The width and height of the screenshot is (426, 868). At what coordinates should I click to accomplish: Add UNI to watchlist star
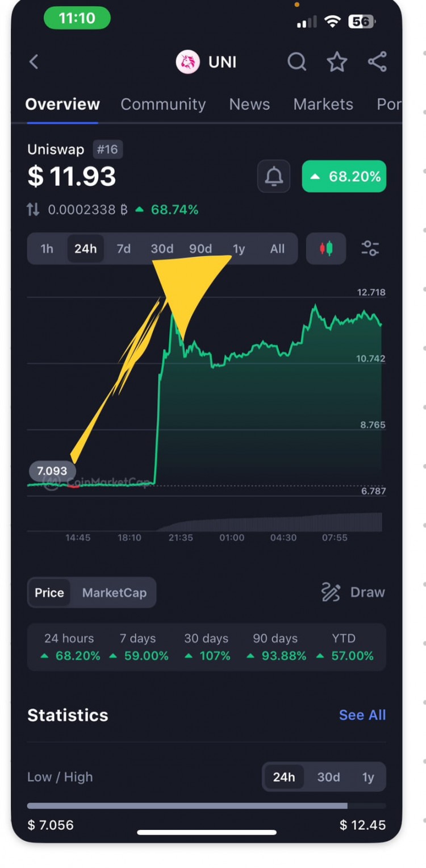(337, 62)
